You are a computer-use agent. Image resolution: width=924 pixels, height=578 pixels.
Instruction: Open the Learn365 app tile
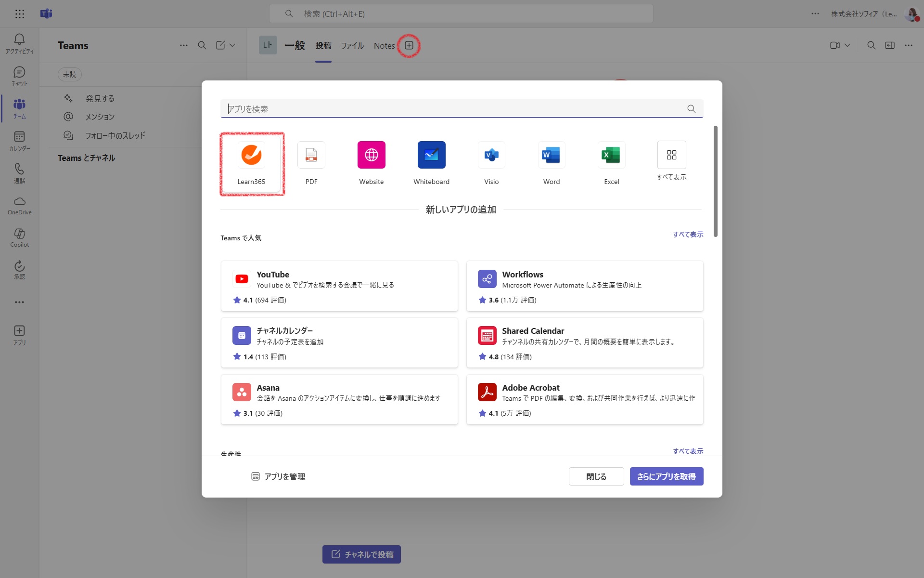[x=251, y=164]
